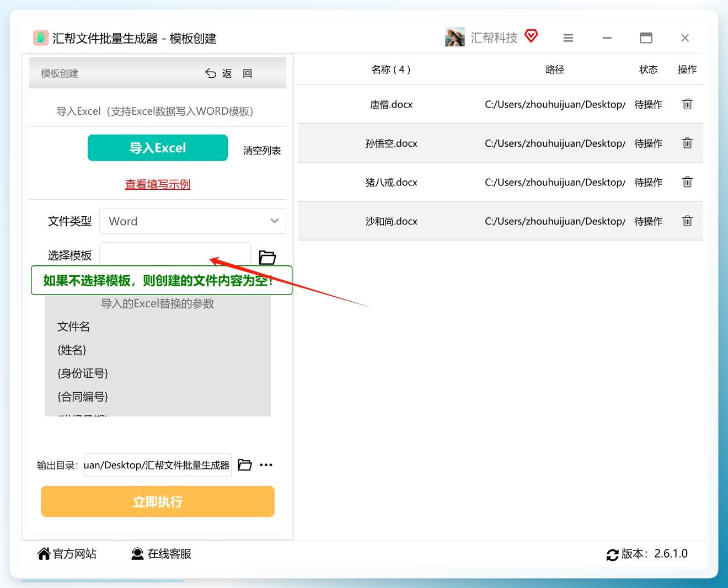
Task: Minimize the application window
Action: pos(607,38)
